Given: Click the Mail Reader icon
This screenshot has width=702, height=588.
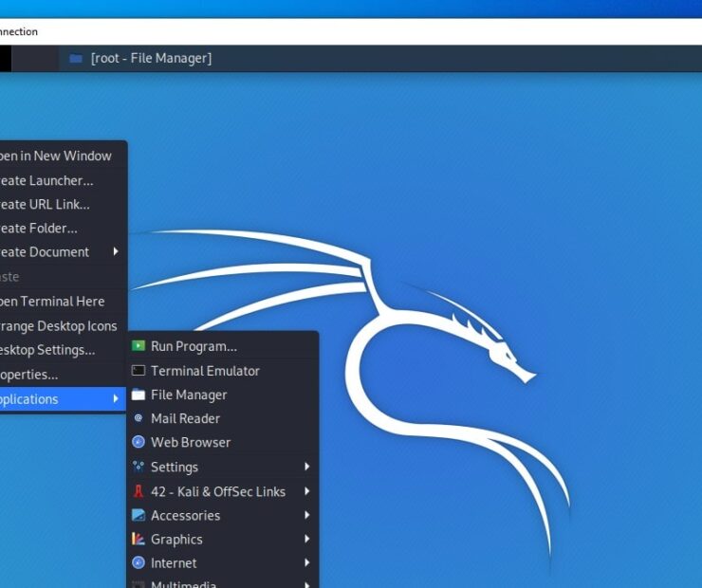Looking at the screenshot, I should coord(139,418).
